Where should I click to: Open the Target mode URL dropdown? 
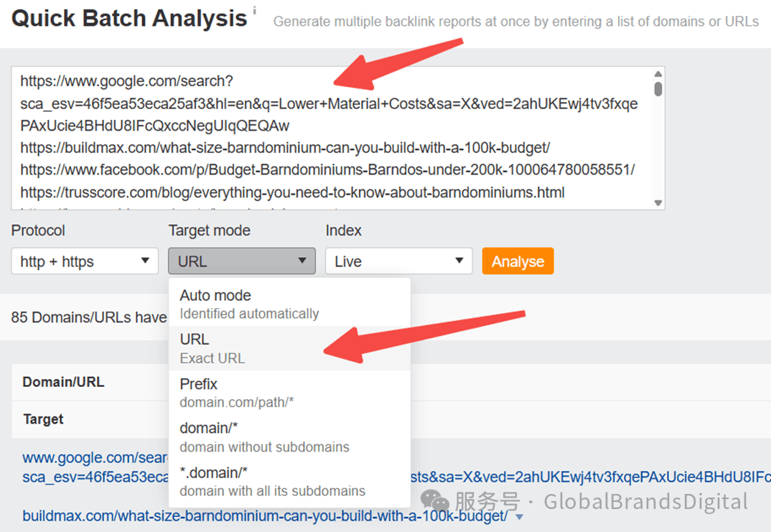pyautogui.click(x=242, y=261)
